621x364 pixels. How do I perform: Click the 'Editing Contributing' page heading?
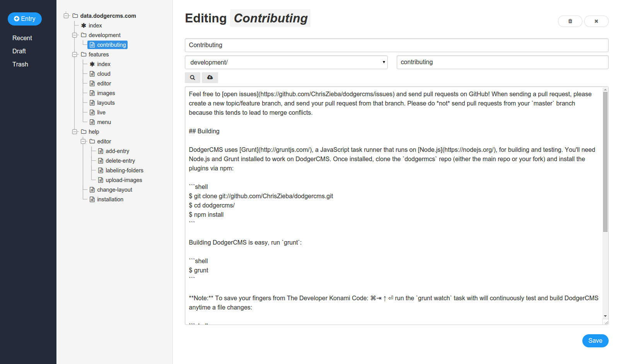[x=247, y=18]
